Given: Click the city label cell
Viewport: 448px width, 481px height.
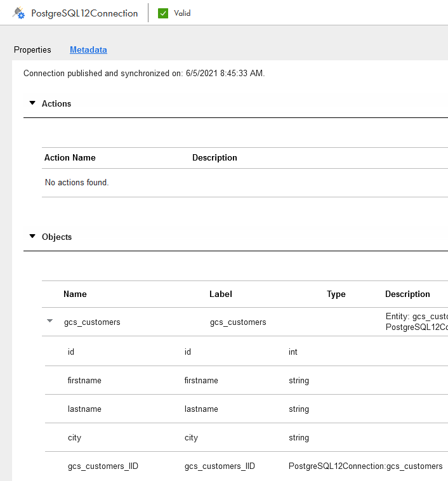Looking at the screenshot, I should [x=191, y=438].
